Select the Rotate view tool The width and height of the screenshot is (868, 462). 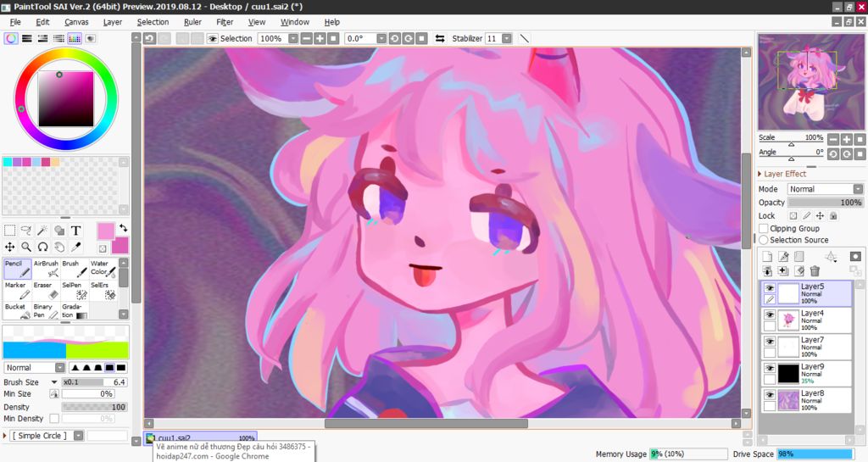pyautogui.click(x=42, y=247)
